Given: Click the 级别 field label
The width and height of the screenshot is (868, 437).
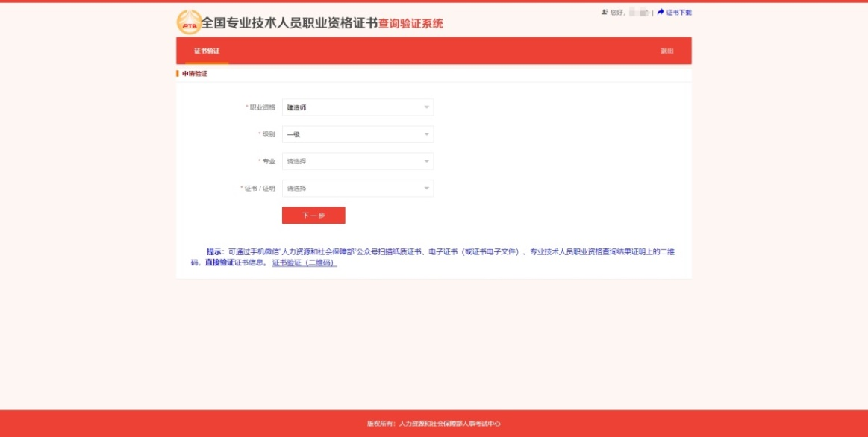Looking at the screenshot, I should [x=267, y=135].
